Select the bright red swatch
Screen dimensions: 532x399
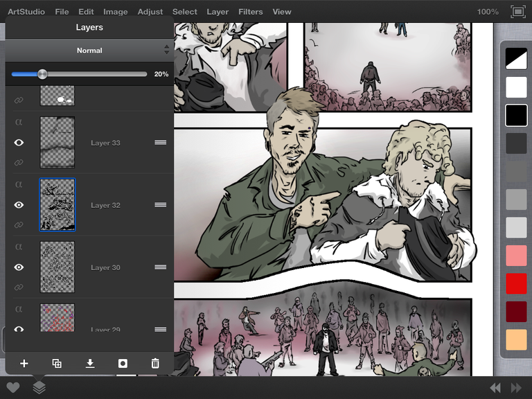click(x=516, y=283)
